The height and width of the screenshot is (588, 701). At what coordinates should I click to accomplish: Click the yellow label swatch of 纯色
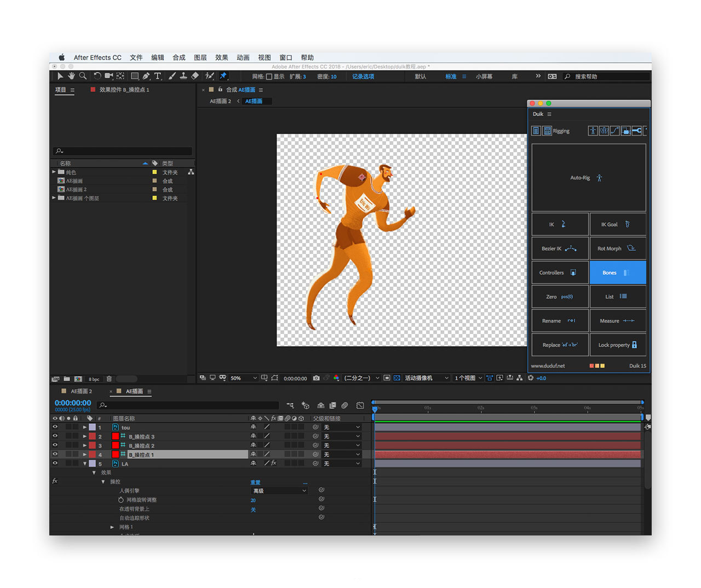(x=154, y=172)
